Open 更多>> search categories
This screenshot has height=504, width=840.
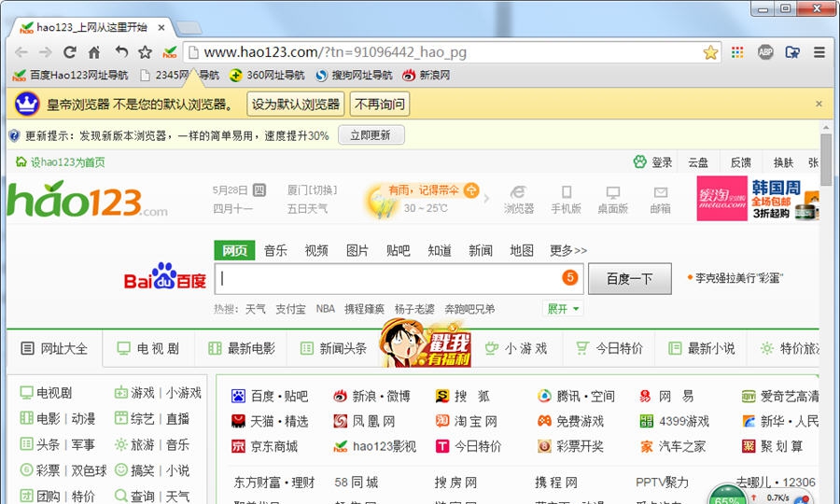tap(568, 251)
